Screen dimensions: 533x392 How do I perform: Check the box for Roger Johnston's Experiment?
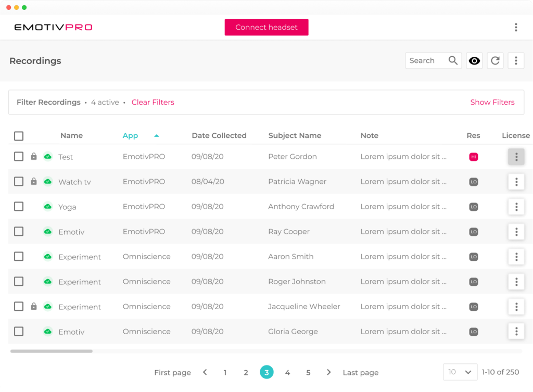coord(19,282)
